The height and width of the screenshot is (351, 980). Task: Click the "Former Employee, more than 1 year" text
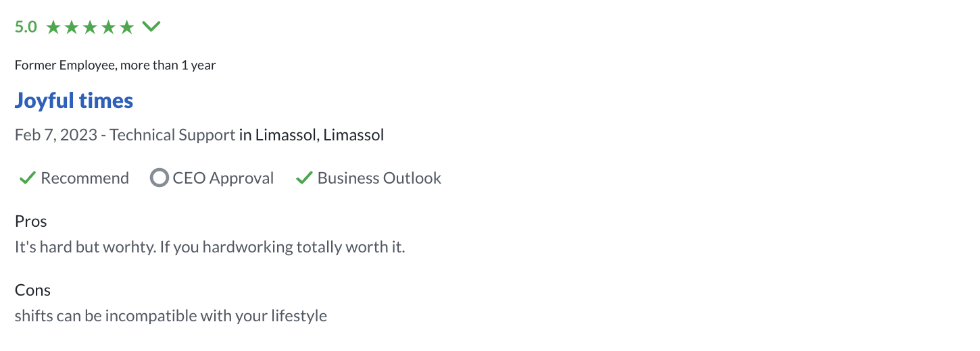(x=116, y=65)
